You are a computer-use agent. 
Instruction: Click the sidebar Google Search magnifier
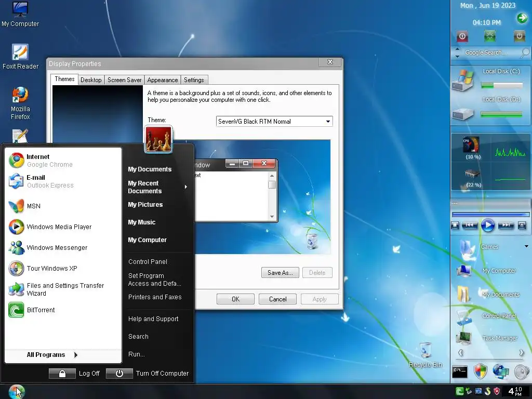[x=525, y=52]
